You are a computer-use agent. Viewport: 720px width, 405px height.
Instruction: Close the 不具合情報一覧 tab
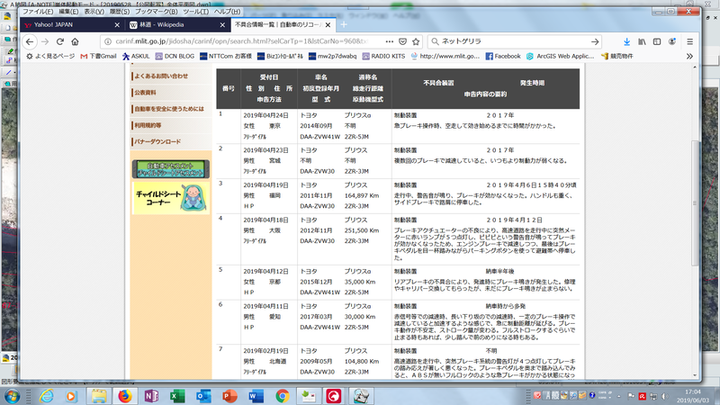point(328,25)
